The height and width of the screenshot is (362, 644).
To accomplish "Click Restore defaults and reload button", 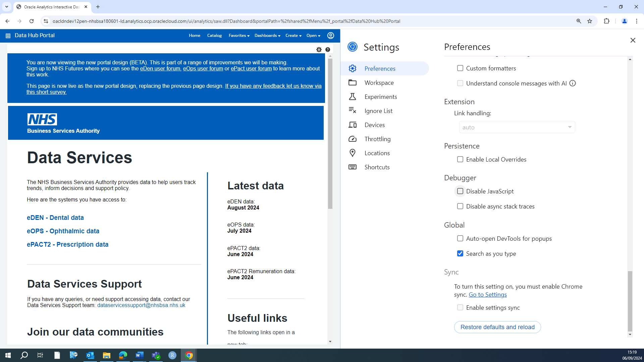I will tap(497, 327).
